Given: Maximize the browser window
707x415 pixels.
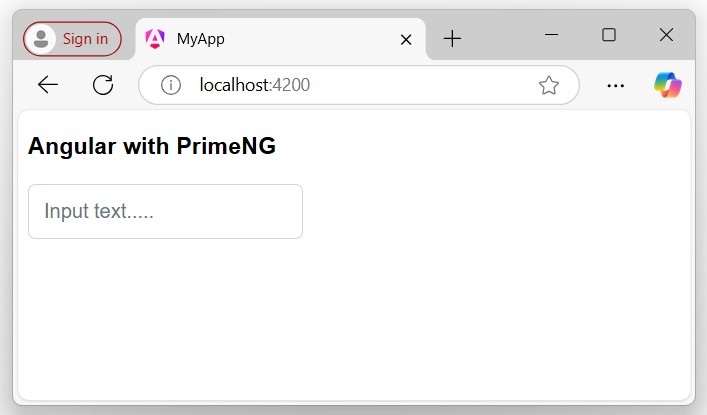Looking at the screenshot, I should point(609,35).
